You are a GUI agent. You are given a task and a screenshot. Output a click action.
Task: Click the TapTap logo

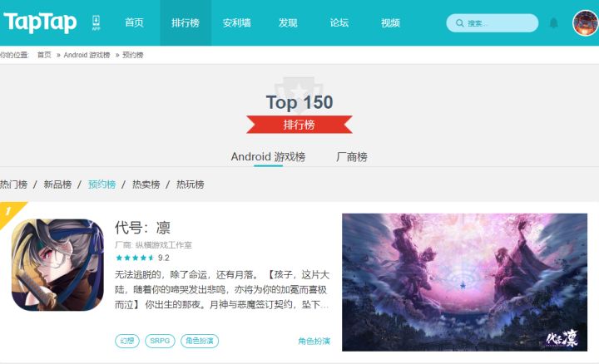tap(40, 22)
